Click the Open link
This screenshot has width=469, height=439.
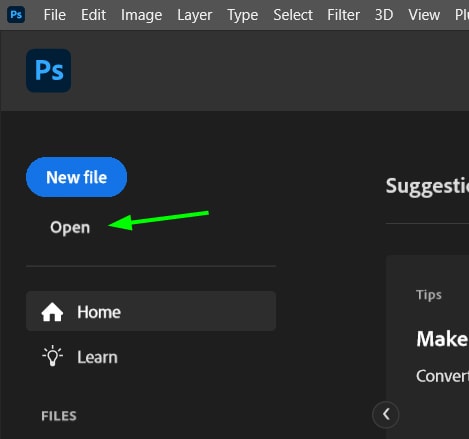click(70, 228)
